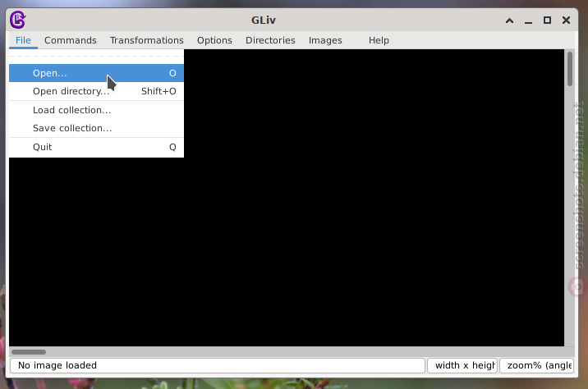Image resolution: width=588 pixels, height=389 pixels.
Task: Click the 'No image loaded' status field
Action: click(x=218, y=365)
